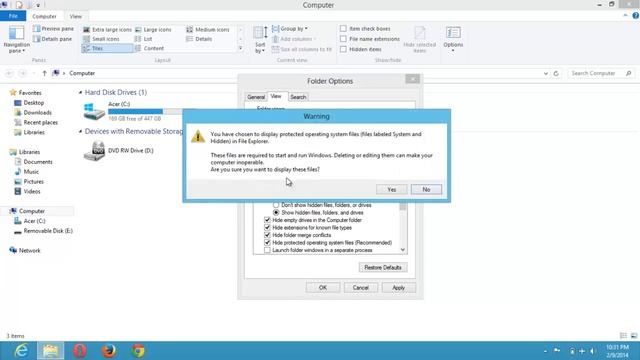
Task: Launch Internet Explorer from taskbar
Action: (x=21, y=351)
